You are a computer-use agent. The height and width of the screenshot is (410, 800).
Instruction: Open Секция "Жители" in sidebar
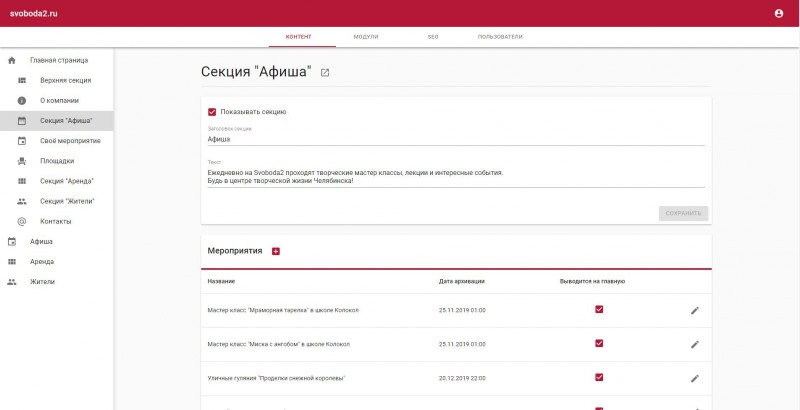(x=57, y=201)
